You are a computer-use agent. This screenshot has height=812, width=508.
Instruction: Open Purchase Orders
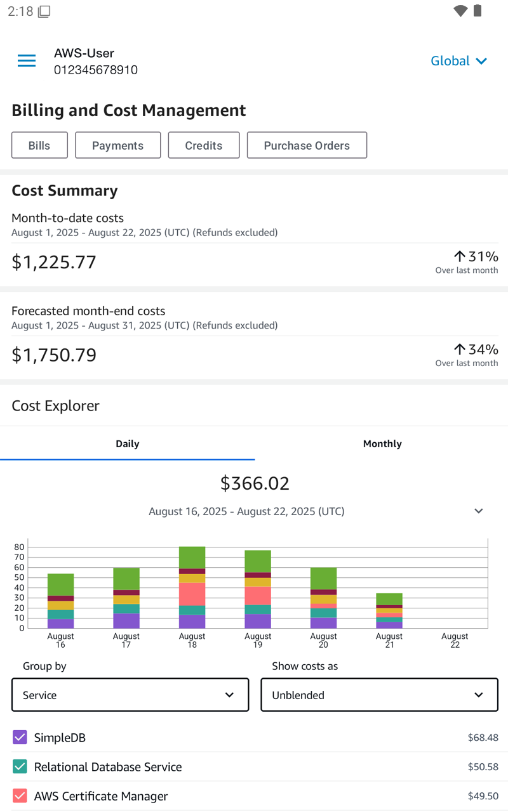(307, 145)
